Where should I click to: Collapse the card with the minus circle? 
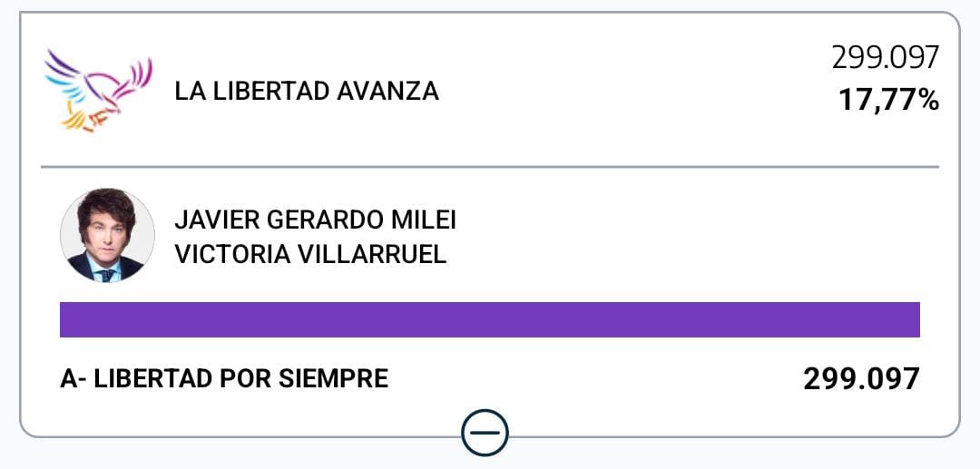click(x=485, y=433)
